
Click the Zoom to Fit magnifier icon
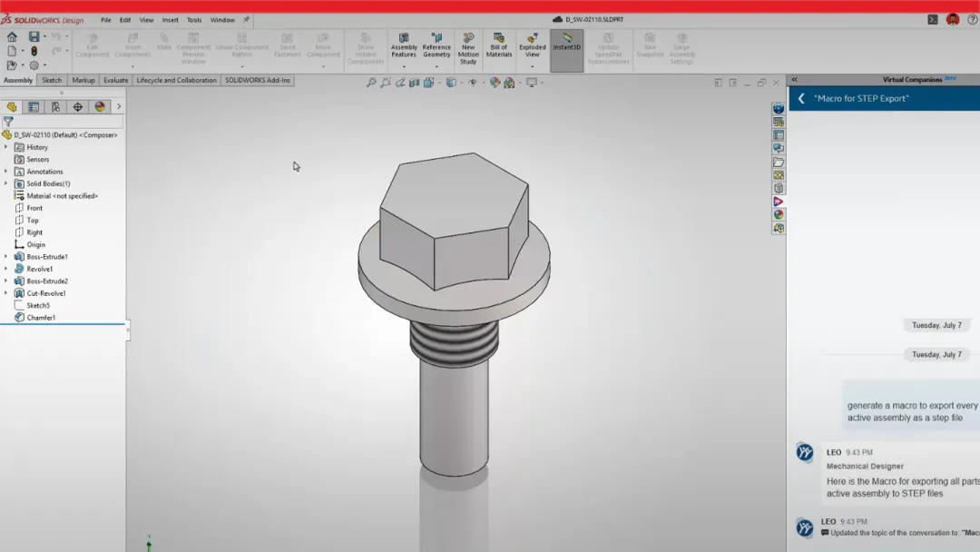click(371, 83)
